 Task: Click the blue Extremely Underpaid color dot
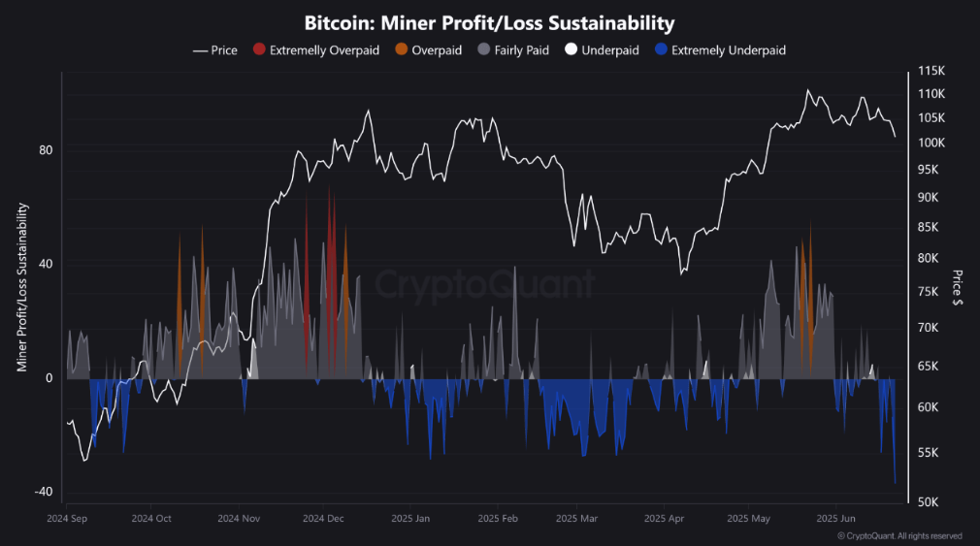pos(661,50)
